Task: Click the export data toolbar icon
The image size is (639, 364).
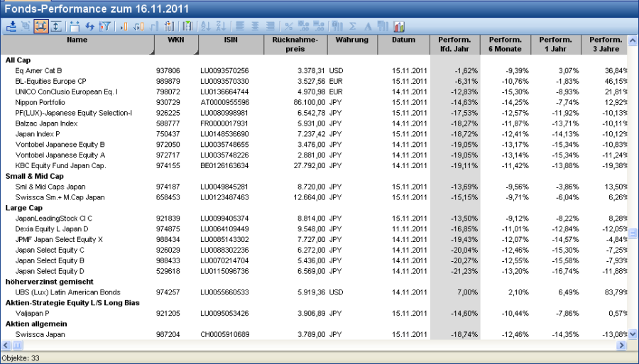Action: (11, 26)
